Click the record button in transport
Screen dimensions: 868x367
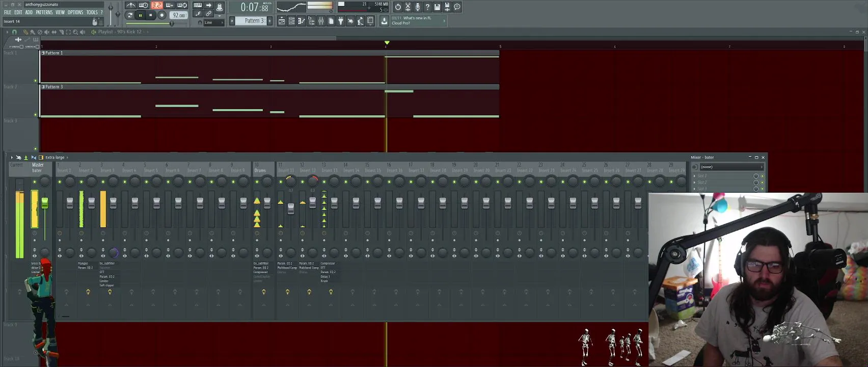coord(162,15)
